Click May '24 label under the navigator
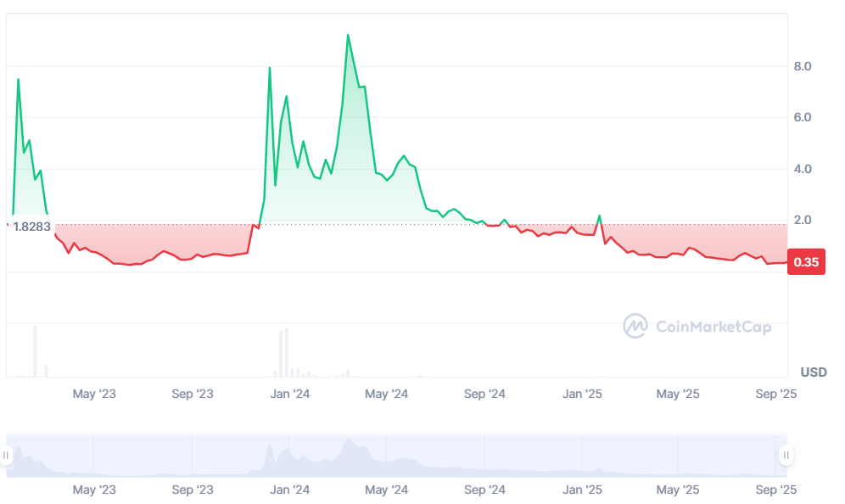 click(x=386, y=490)
